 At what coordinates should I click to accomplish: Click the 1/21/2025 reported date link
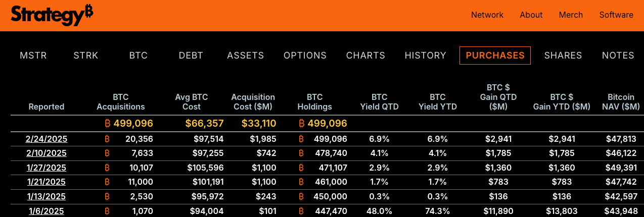tap(47, 182)
